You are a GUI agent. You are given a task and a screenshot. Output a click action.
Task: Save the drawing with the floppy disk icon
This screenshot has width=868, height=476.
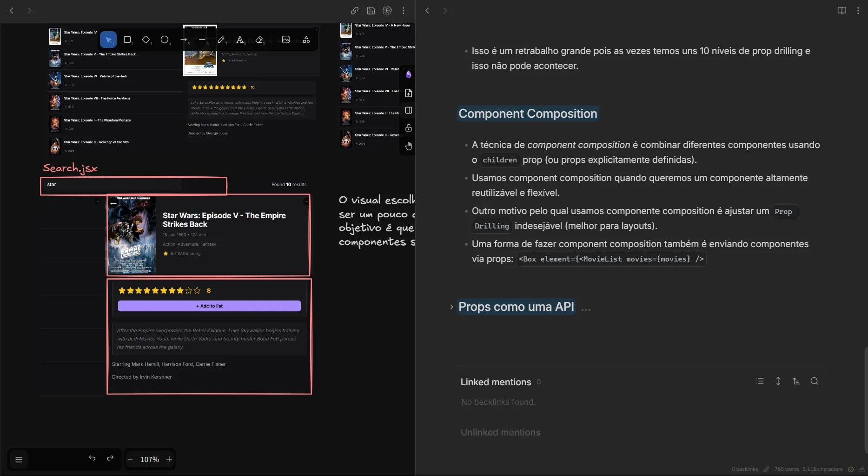click(x=371, y=11)
